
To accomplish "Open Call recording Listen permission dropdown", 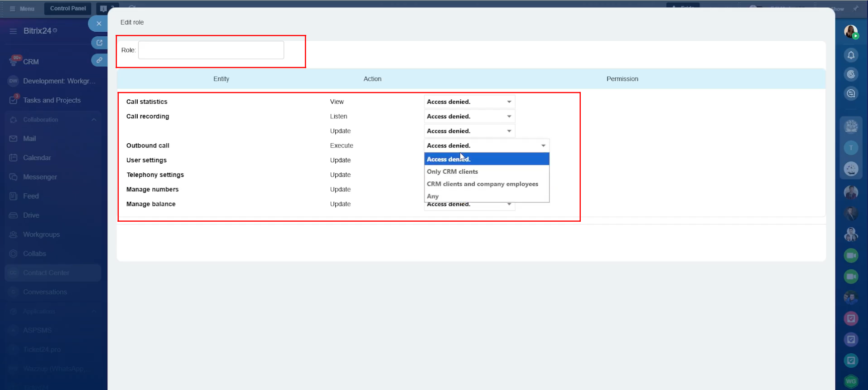I will pos(469,117).
